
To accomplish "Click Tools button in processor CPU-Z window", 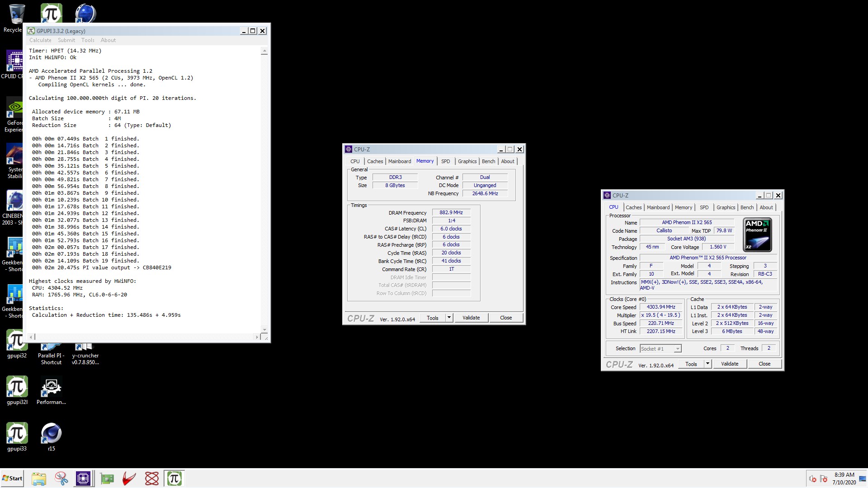I will click(x=691, y=364).
